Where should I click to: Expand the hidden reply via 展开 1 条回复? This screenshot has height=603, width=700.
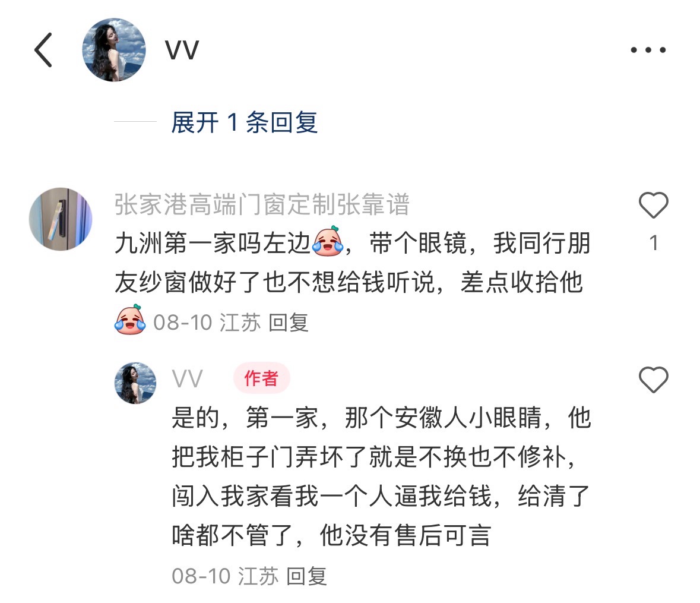[x=244, y=122]
